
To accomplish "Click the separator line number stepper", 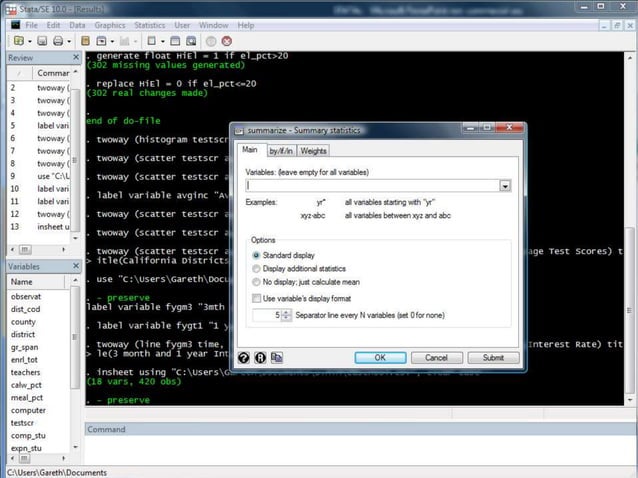I will click(286, 315).
